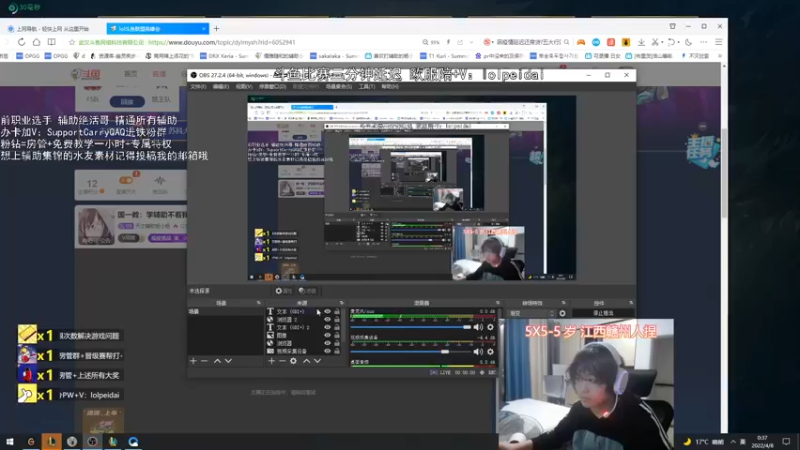The width and height of the screenshot is (800, 450).
Task: Open a new browser tab
Action: (216, 29)
